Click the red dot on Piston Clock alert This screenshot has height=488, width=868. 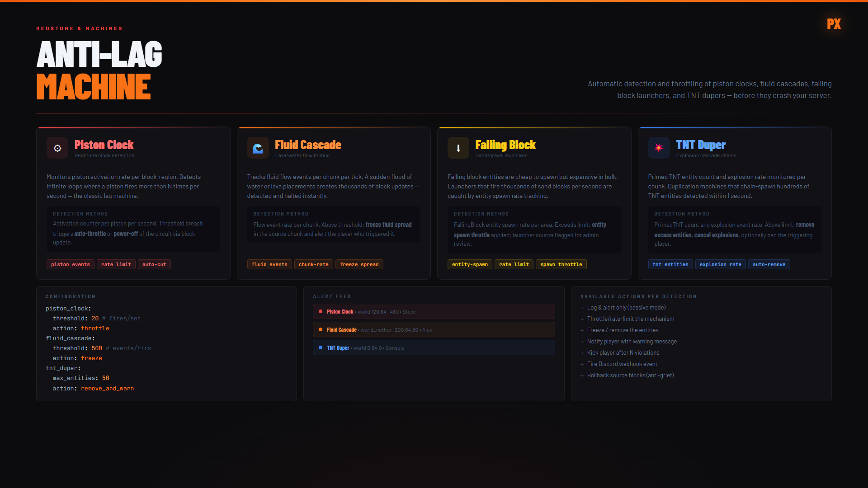321,312
